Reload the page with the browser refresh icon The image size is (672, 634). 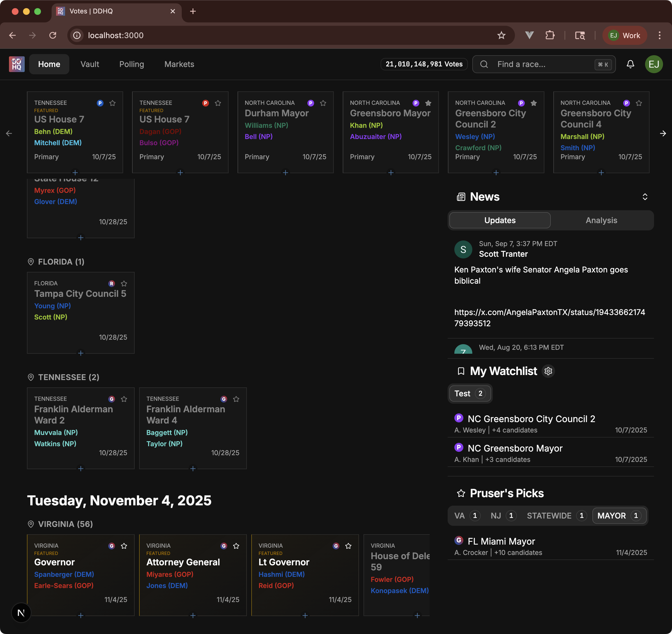click(x=53, y=35)
